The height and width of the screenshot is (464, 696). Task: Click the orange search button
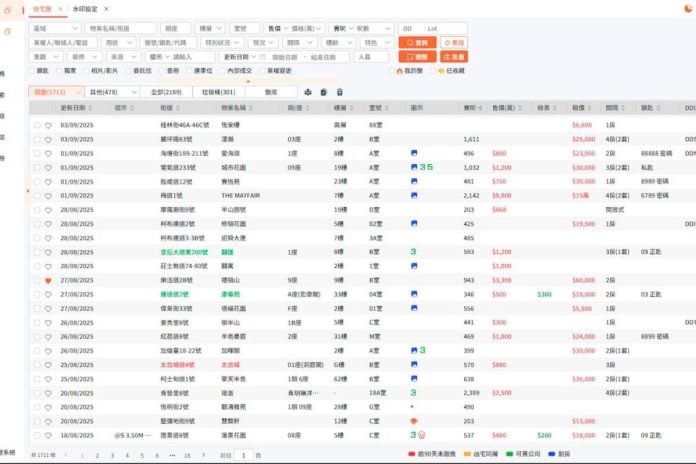click(417, 43)
